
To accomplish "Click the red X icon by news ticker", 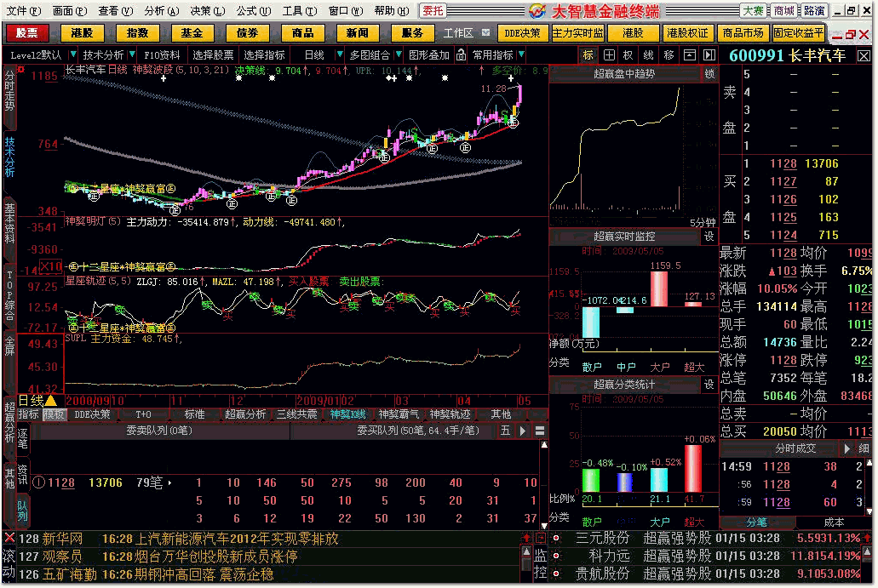I will pyautogui.click(x=9, y=538).
